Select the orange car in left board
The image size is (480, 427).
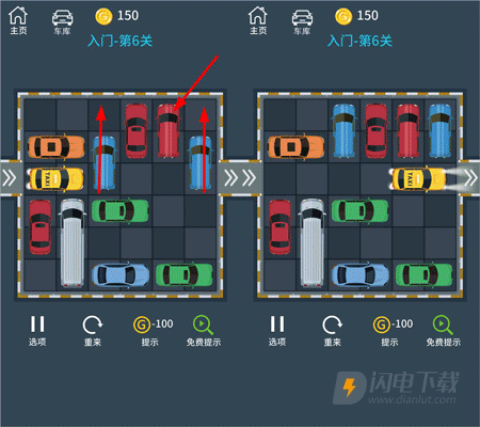(56, 147)
